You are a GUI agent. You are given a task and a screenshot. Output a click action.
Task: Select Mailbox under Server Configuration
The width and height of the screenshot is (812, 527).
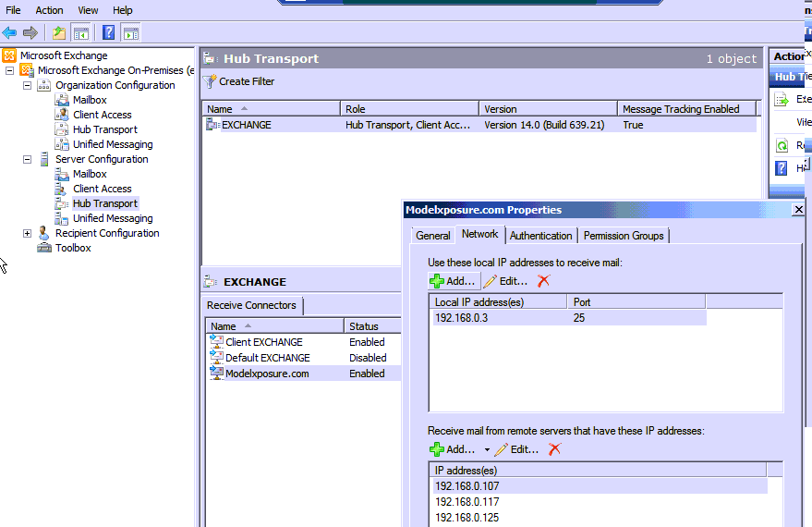point(90,174)
